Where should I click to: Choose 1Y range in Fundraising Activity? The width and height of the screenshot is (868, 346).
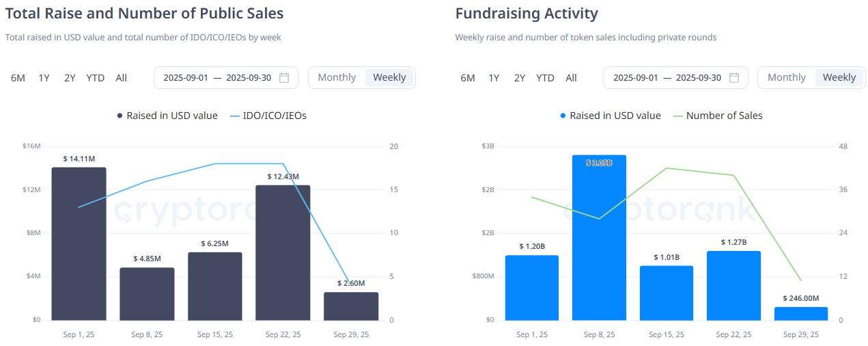click(494, 78)
